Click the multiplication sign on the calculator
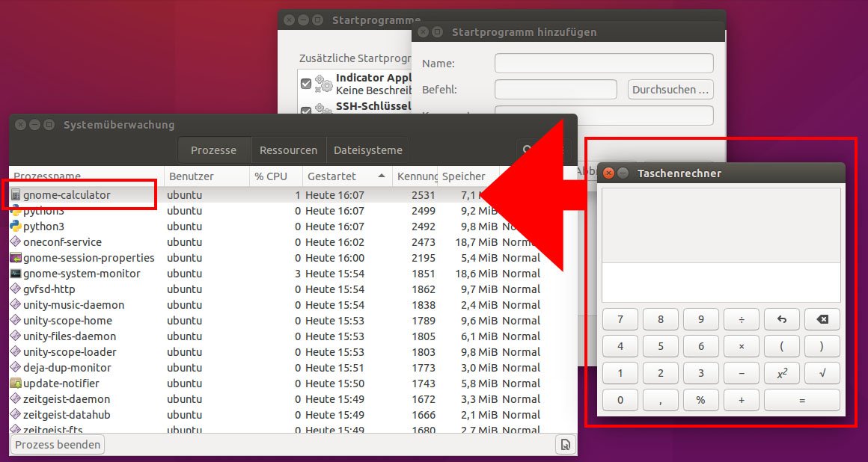 click(x=742, y=346)
